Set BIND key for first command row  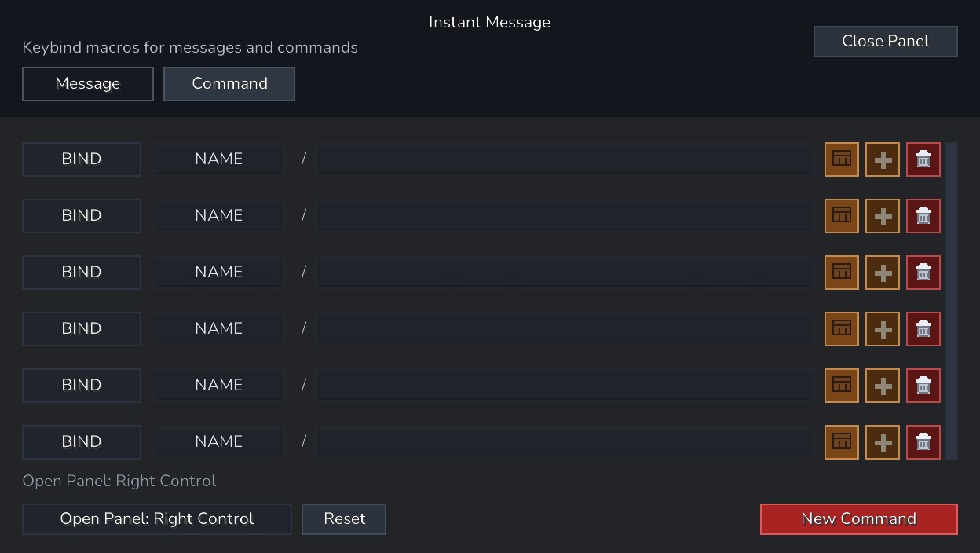[x=82, y=159]
